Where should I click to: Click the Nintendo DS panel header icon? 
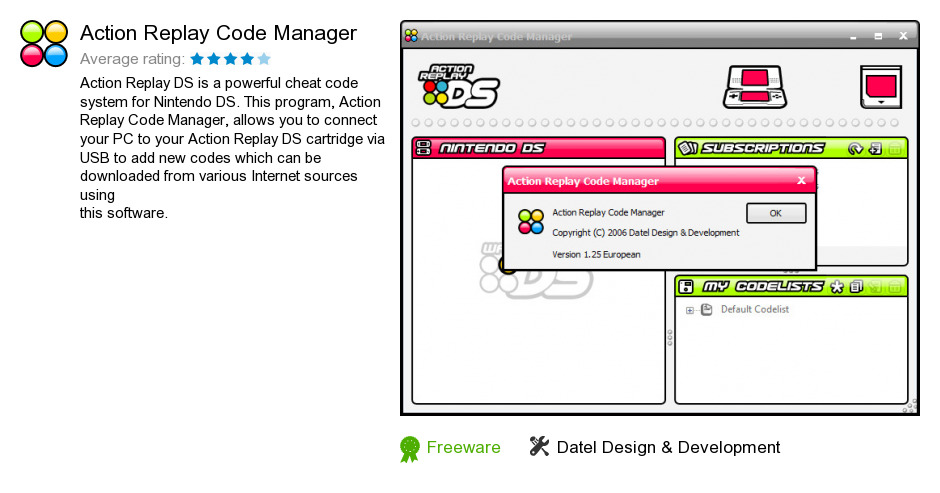coord(423,148)
